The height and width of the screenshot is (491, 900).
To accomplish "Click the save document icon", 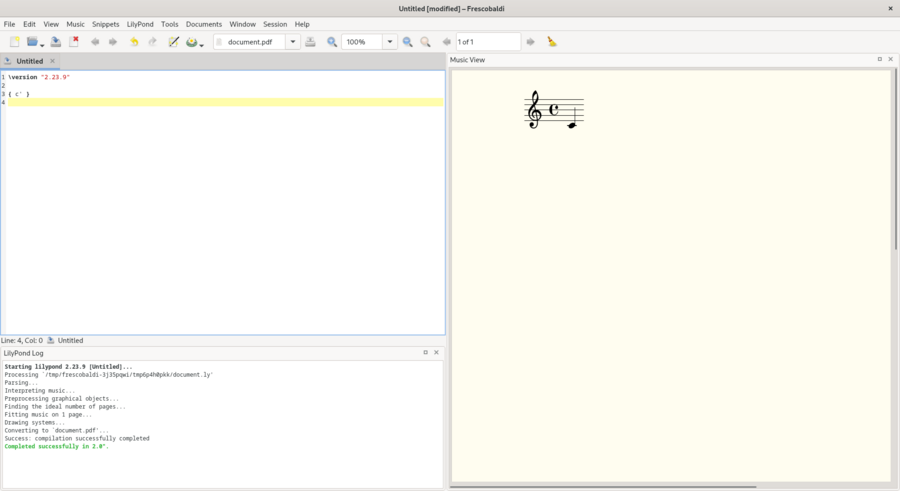I will point(55,42).
